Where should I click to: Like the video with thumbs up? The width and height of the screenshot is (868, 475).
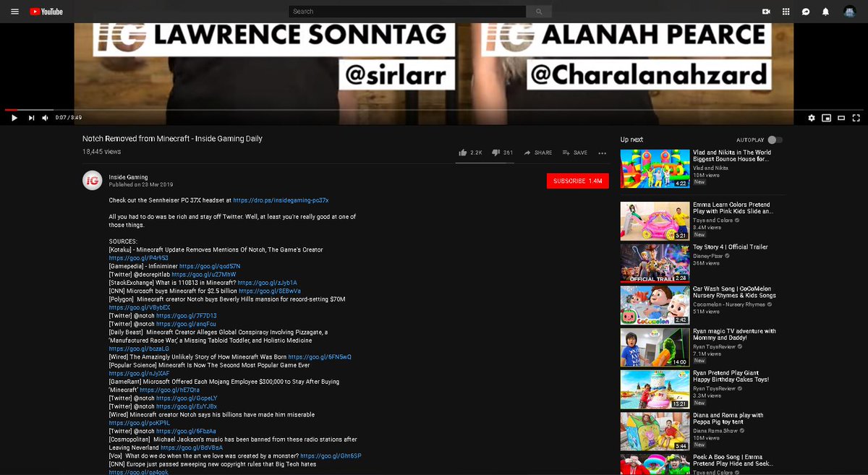(x=471, y=153)
